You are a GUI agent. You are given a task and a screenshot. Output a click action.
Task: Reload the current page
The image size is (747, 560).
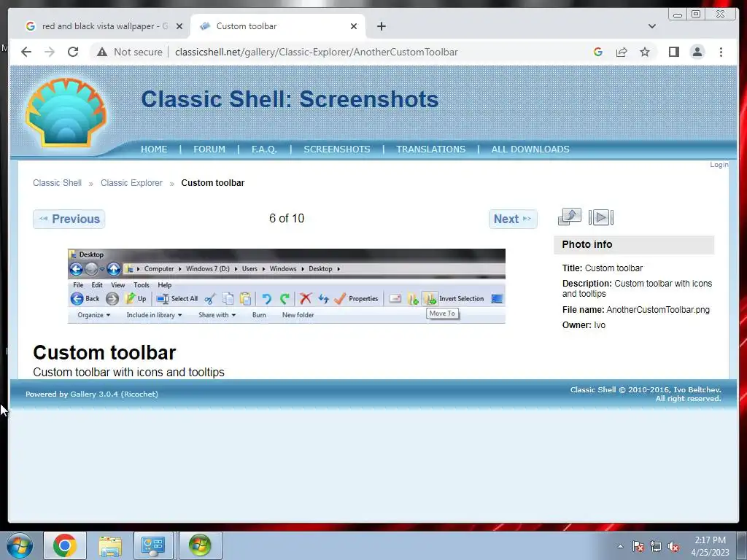pyautogui.click(x=73, y=52)
